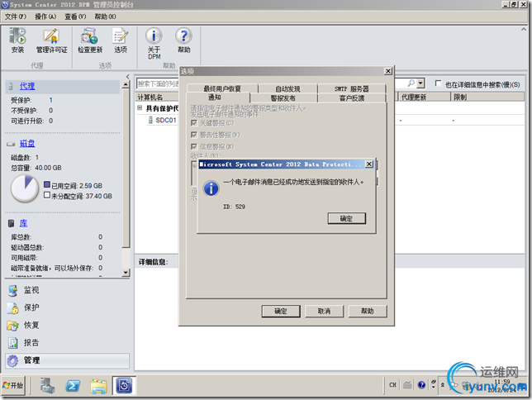Screen dimensions: 532x400
Task: Click the DPM console taskbar button
Action: (124, 386)
